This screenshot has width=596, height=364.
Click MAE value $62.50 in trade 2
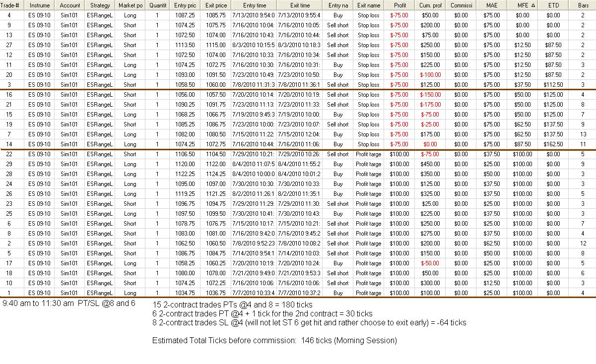pyautogui.click(x=492, y=243)
